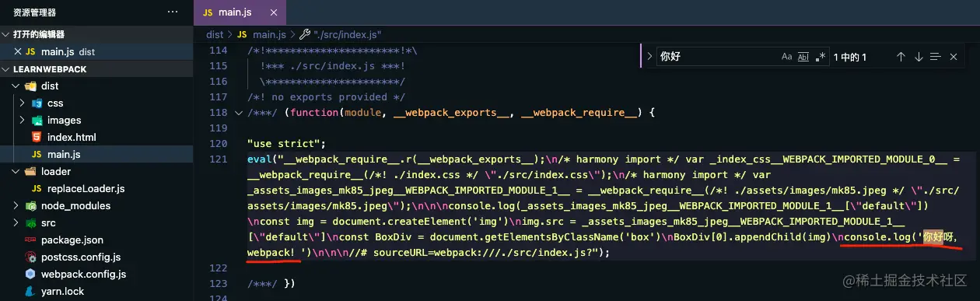The image size is (980, 301).
Task: Click line number 114 in gutter
Action: point(218,51)
